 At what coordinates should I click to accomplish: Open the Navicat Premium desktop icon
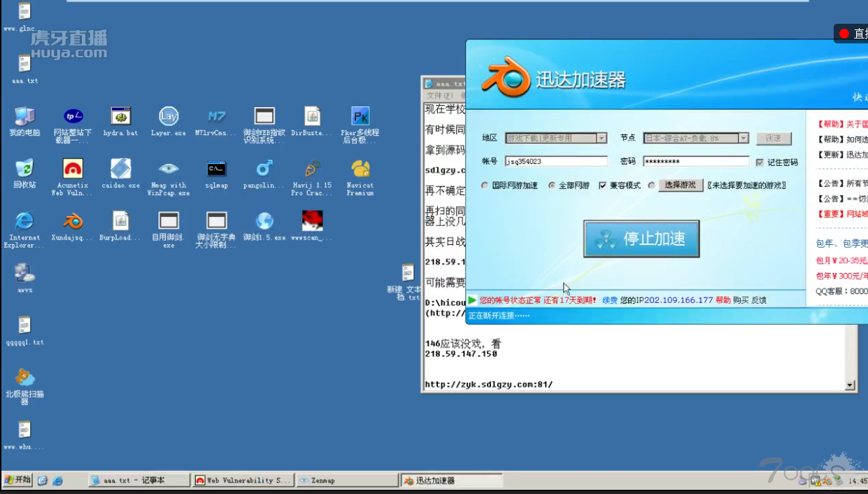(x=360, y=169)
